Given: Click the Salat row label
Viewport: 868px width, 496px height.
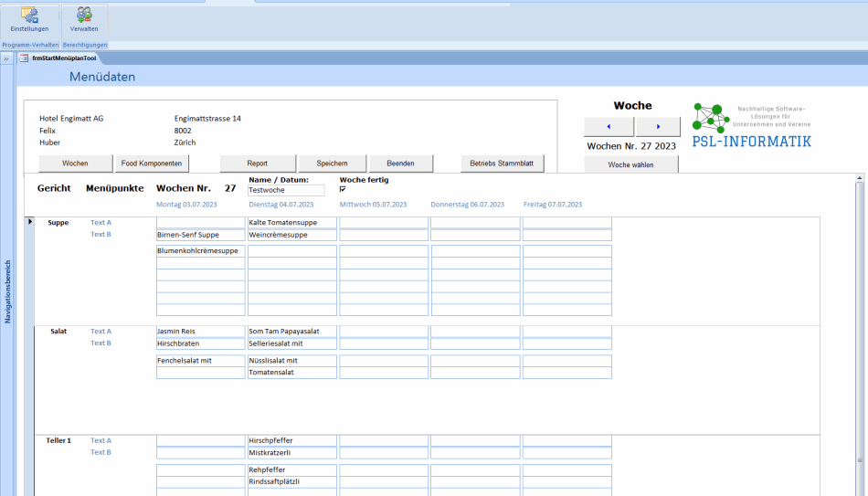Looking at the screenshot, I should pyautogui.click(x=58, y=331).
